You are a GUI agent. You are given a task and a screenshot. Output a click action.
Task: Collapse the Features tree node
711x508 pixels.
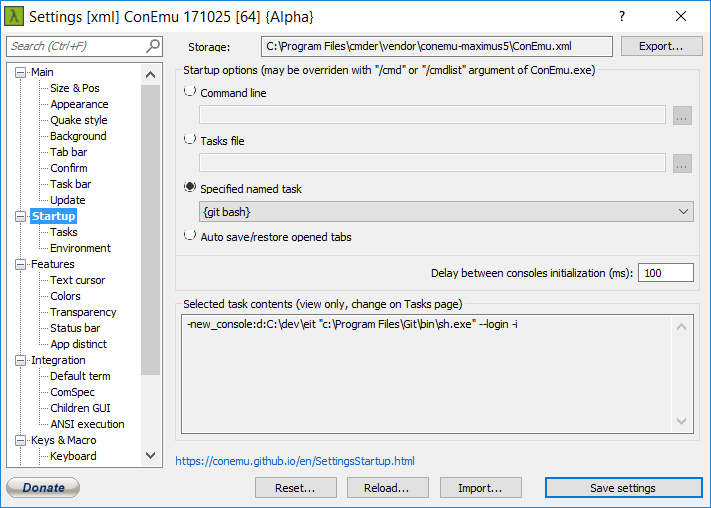tap(20, 264)
